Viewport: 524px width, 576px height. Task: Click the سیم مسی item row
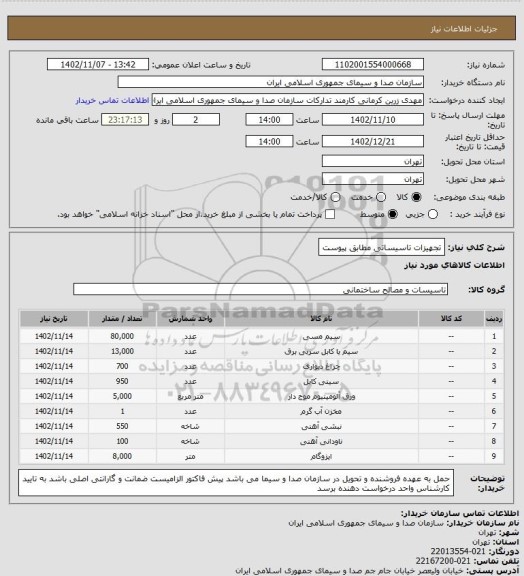click(262, 336)
